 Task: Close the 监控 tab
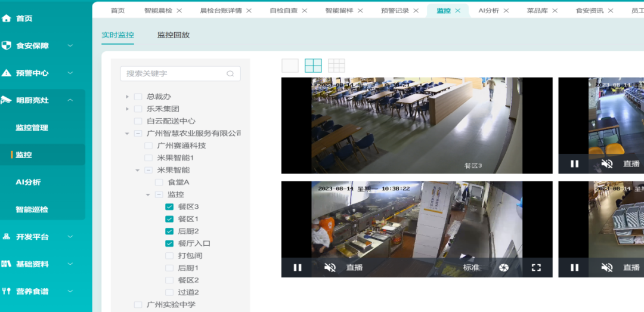point(458,11)
